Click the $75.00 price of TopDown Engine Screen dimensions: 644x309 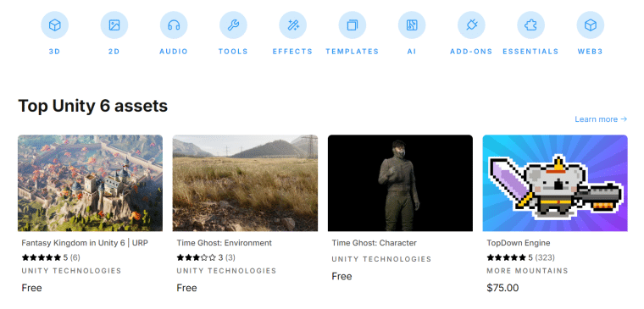point(502,288)
